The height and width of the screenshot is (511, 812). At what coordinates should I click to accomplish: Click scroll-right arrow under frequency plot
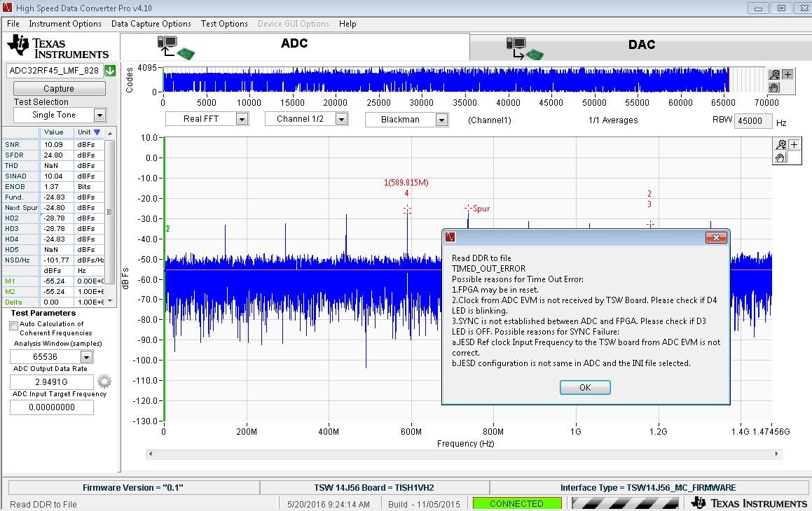[x=776, y=454]
